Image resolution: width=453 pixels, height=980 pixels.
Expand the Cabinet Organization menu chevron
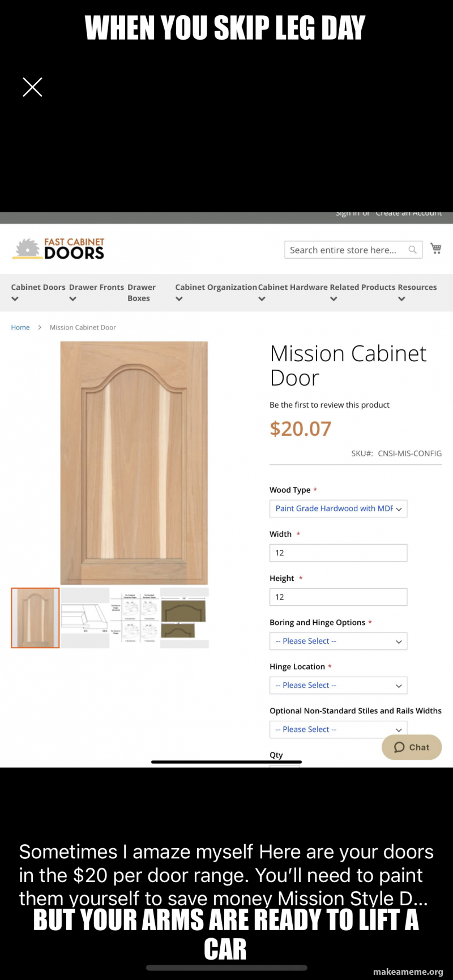point(179,299)
